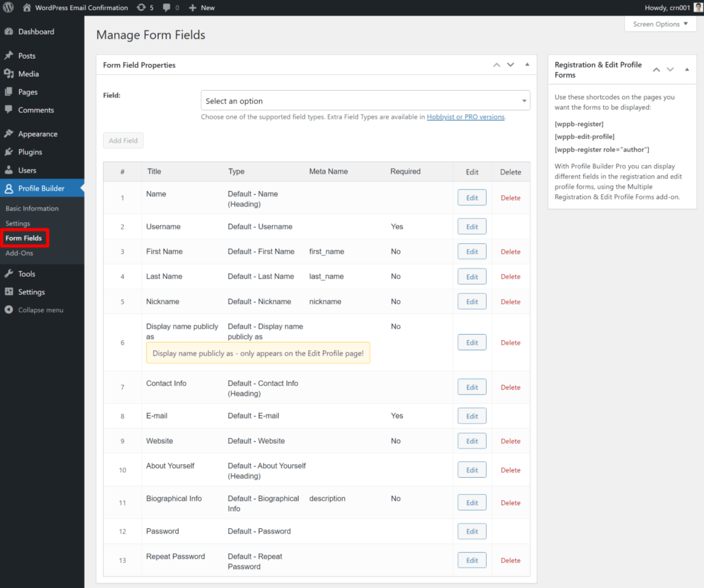The width and height of the screenshot is (704, 588).
Task: Click the Tools wrench icon
Action: click(9, 273)
